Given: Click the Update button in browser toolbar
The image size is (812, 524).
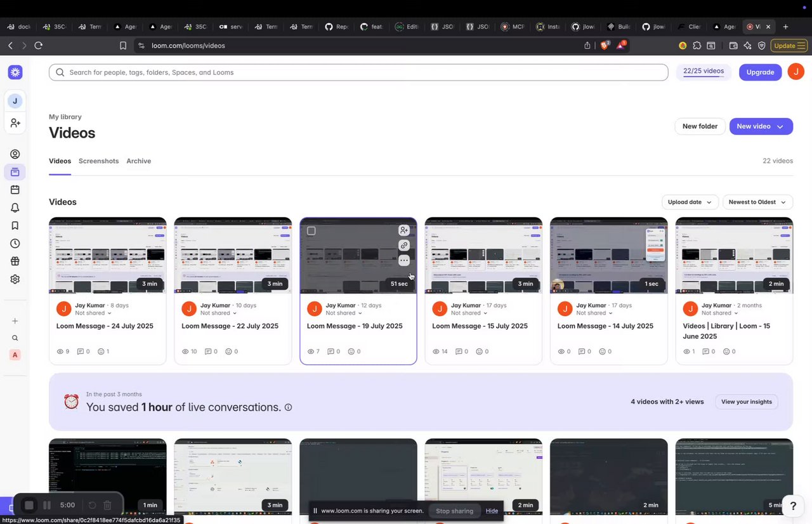Looking at the screenshot, I should click(x=789, y=46).
